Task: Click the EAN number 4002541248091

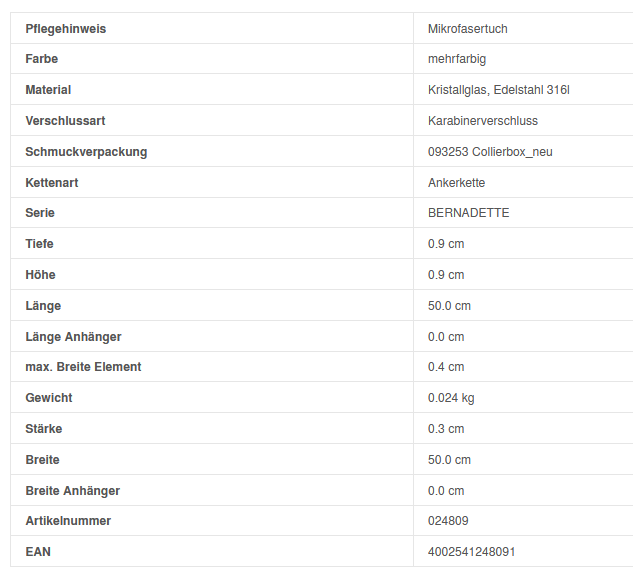Action: pyautogui.click(x=471, y=552)
